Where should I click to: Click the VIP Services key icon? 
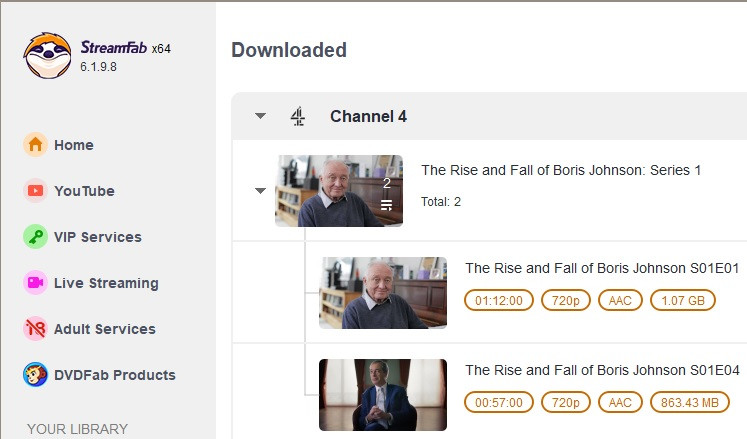36,237
